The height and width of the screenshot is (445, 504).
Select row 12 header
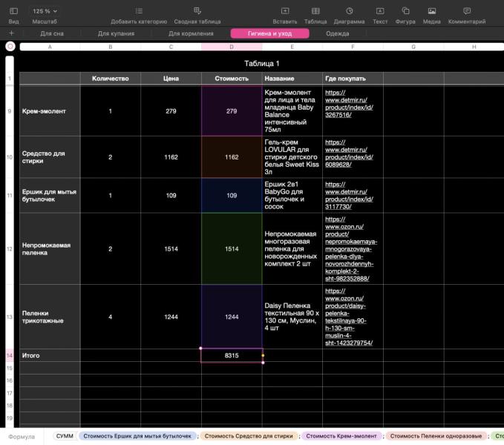(10, 248)
